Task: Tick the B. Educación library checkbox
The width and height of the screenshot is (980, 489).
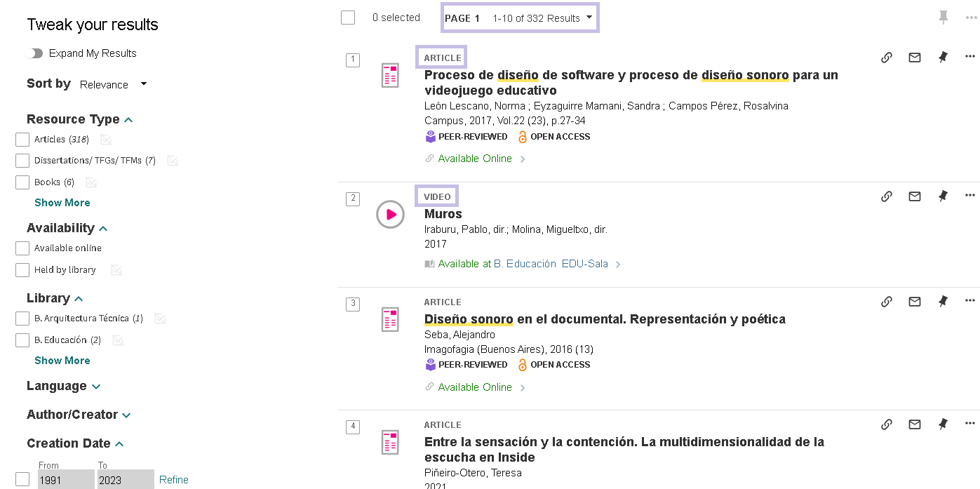Action: click(22, 340)
